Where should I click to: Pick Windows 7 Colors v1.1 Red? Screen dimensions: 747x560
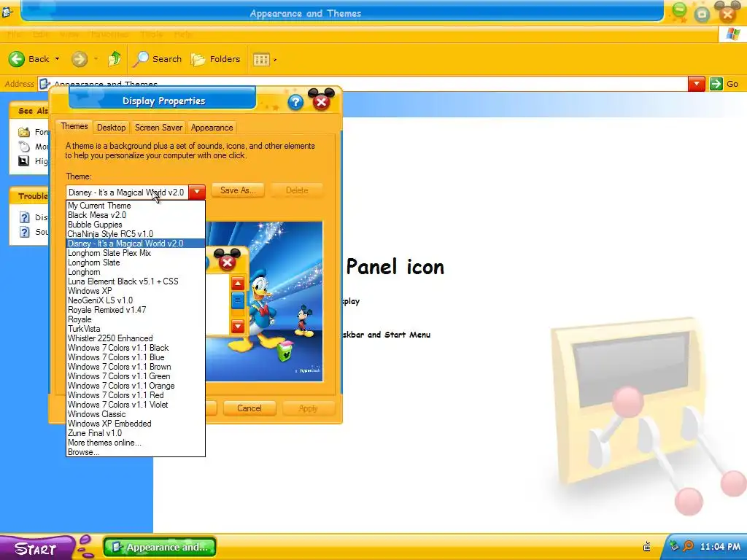pos(136,395)
